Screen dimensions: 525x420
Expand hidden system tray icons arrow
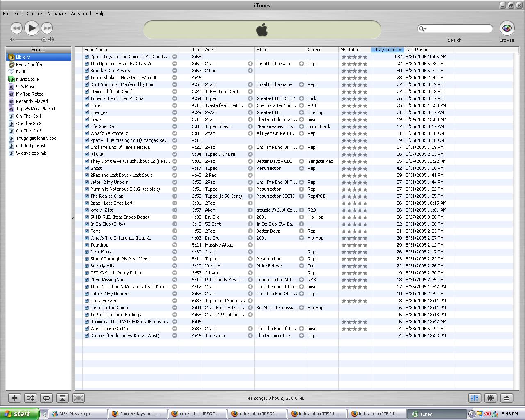[x=472, y=414]
